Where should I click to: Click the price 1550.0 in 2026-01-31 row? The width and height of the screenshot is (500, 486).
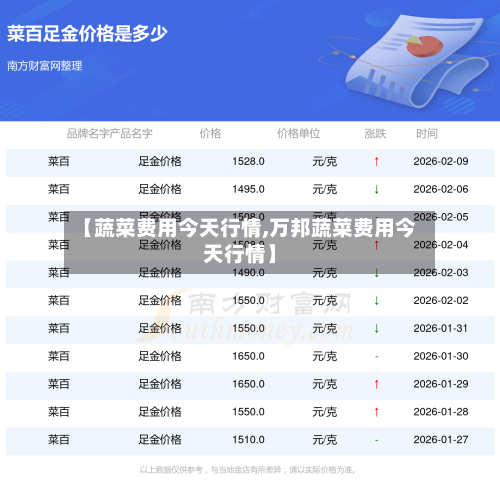tap(248, 328)
